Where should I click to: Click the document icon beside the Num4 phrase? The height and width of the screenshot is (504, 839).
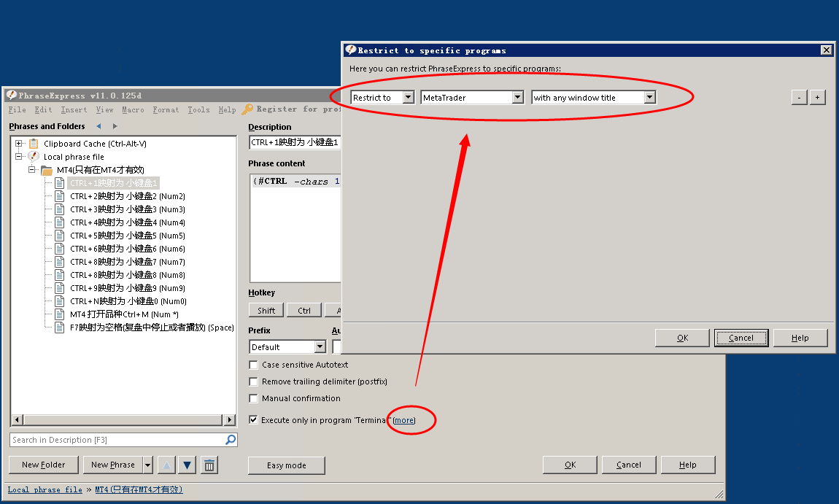click(60, 222)
